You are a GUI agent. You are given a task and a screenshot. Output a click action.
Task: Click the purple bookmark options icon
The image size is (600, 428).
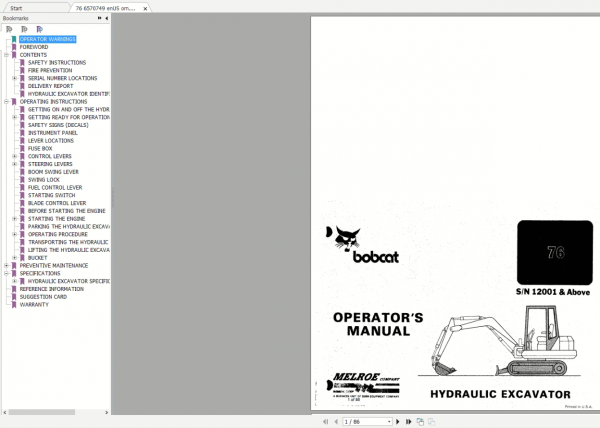pyautogui.click(x=39, y=29)
